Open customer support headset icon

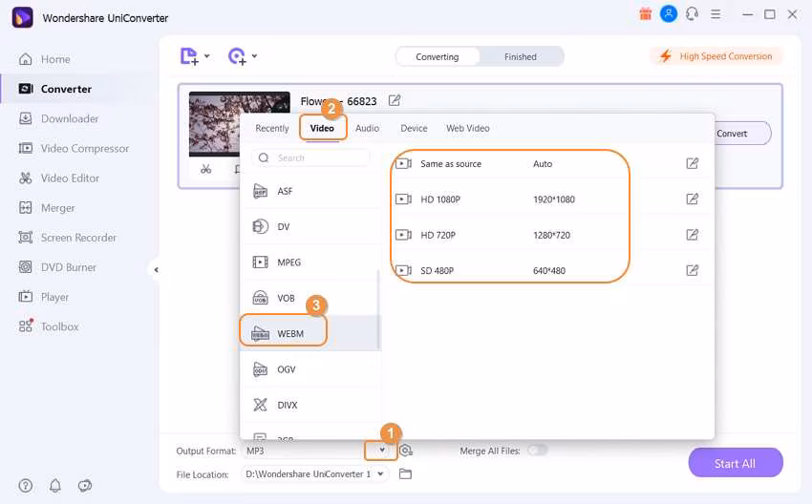click(692, 14)
